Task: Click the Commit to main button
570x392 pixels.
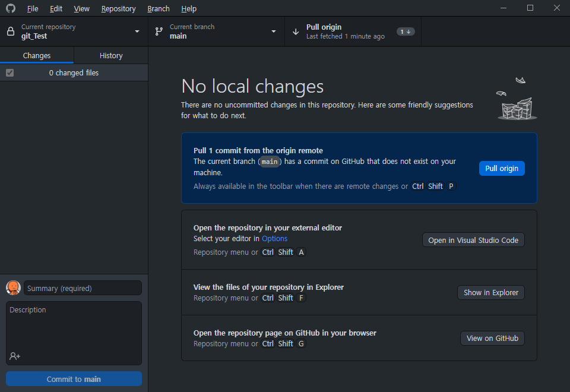Action: coord(74,379)
